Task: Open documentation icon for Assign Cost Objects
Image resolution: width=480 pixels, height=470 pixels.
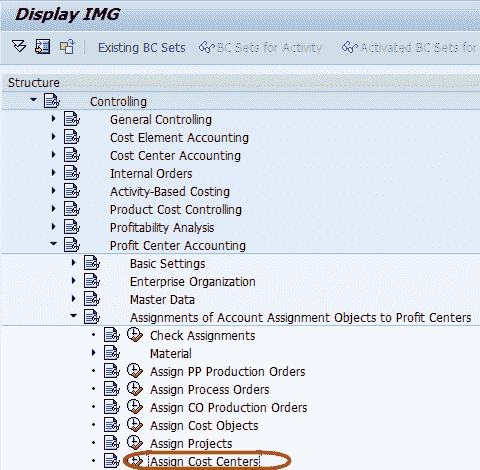Action: (x=112, y=425)
